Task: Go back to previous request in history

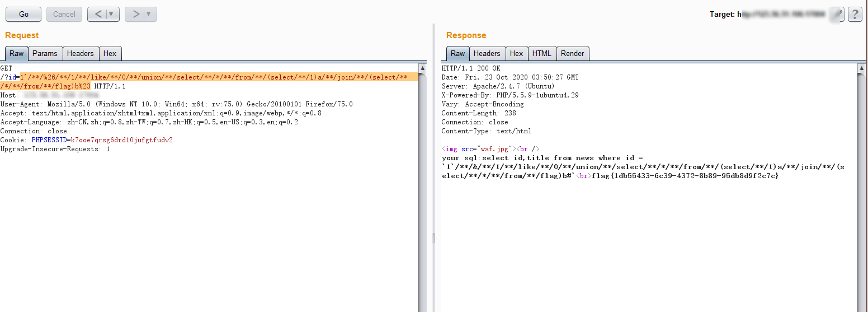Action: 98,14
